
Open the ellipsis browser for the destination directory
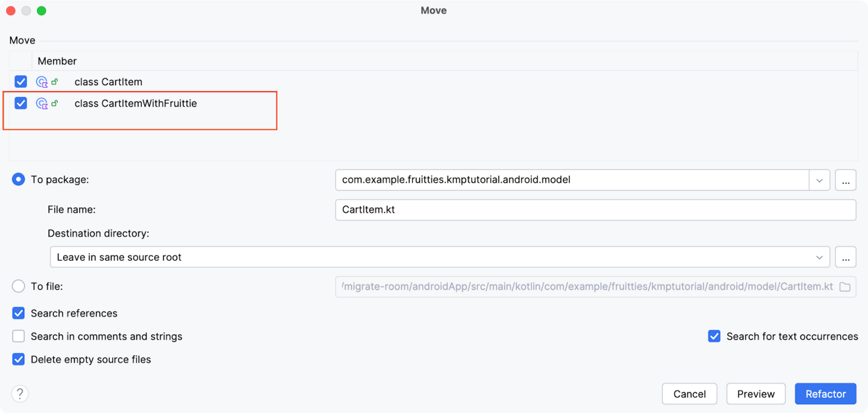click(845, 257)
